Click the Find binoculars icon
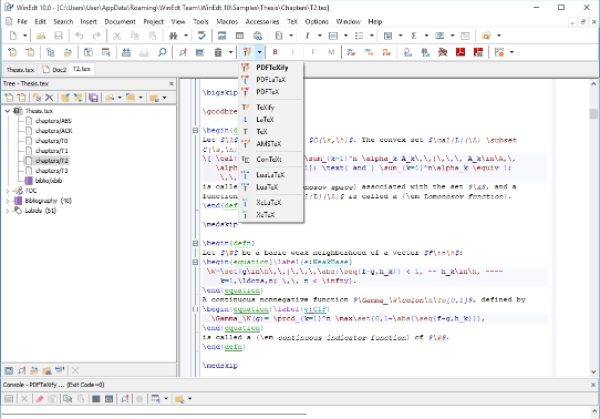This screenshot has width=600, height=419. [173, 36]
